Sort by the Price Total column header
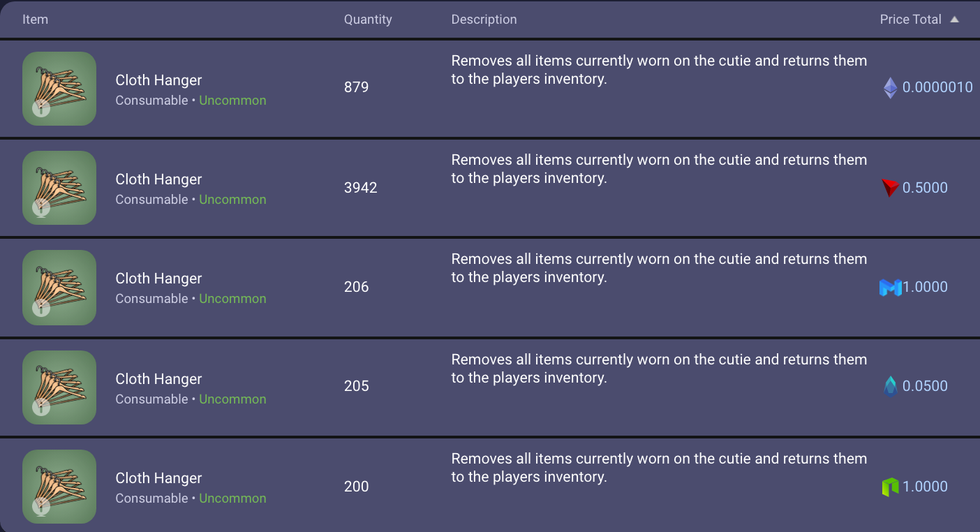Screen dimensions: 980x532 [x=910, y=20]
